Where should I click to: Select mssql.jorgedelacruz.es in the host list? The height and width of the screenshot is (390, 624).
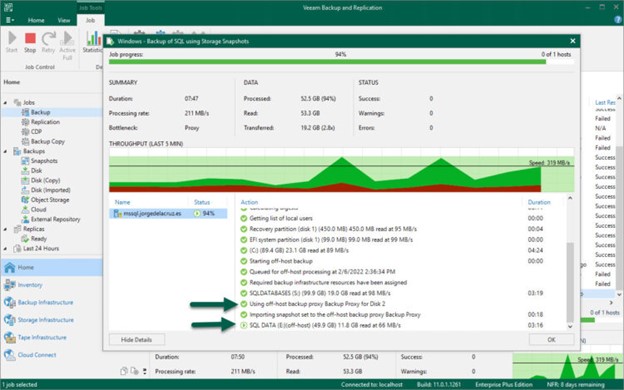(168, 214)
